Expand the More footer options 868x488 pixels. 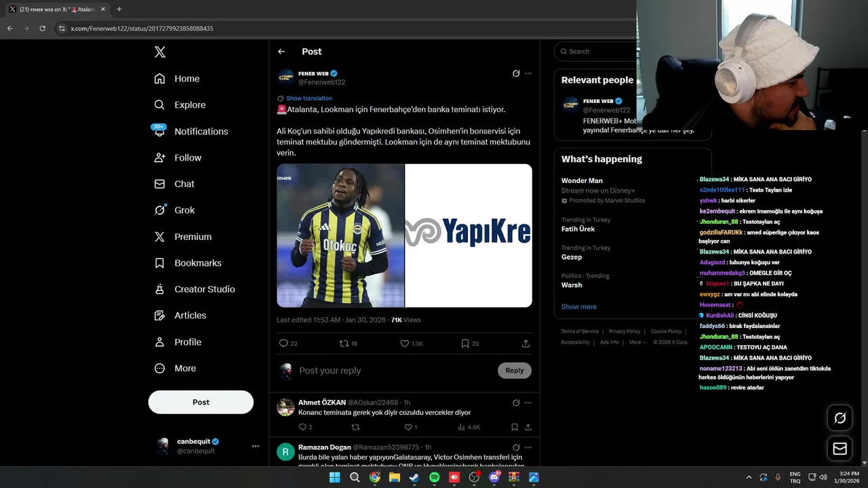click(637, 342)
